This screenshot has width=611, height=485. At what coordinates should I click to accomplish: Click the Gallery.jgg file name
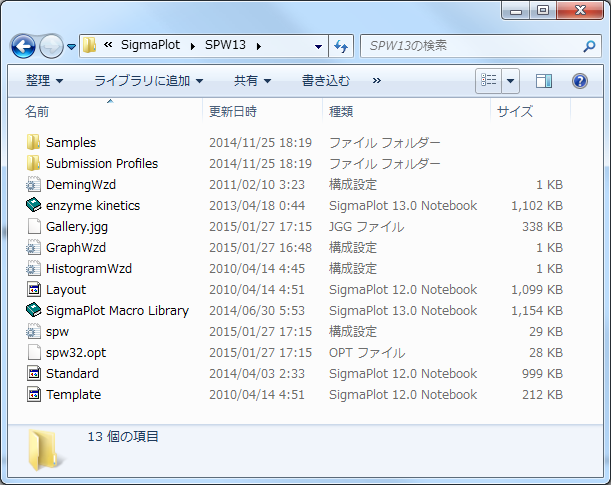click(77, 227)
